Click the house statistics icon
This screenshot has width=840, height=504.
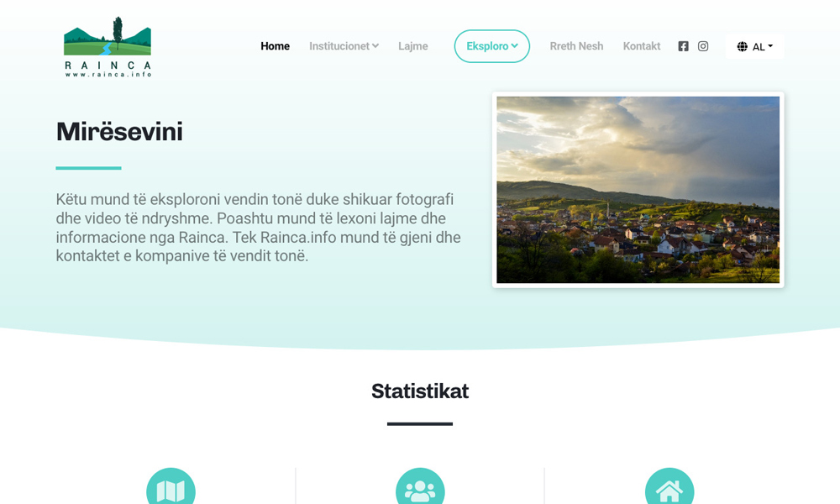[x=669, y=490]
